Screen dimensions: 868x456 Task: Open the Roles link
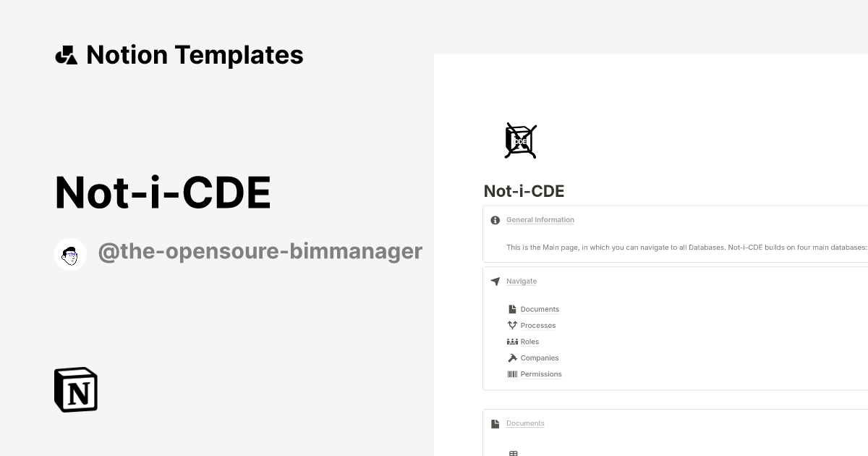529,341
